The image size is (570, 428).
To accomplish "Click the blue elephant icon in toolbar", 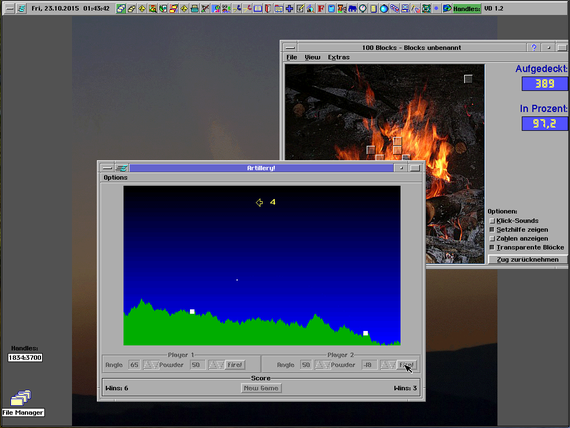I will click(x=352, y=8).
